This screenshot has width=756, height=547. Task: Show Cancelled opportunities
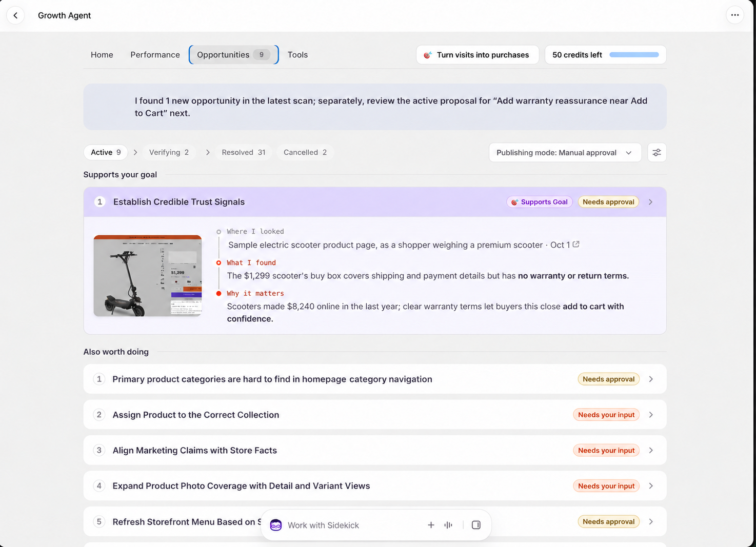click(305, 152)
